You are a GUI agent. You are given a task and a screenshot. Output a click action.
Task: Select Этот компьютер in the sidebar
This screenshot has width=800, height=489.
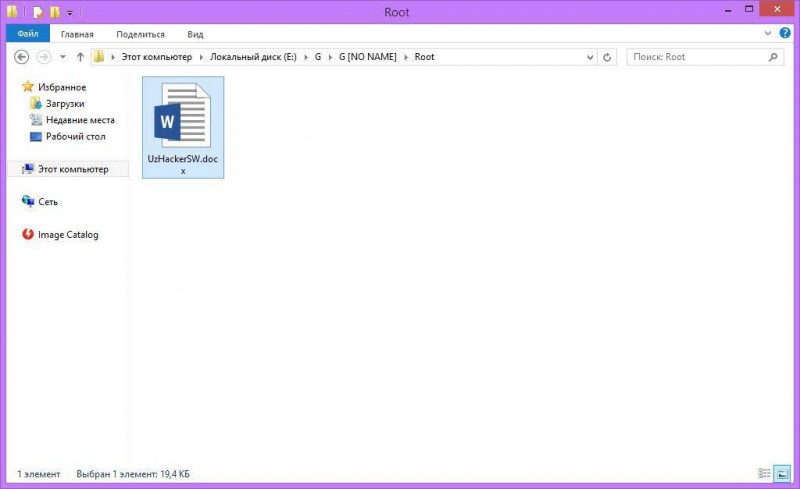point(68,169)
